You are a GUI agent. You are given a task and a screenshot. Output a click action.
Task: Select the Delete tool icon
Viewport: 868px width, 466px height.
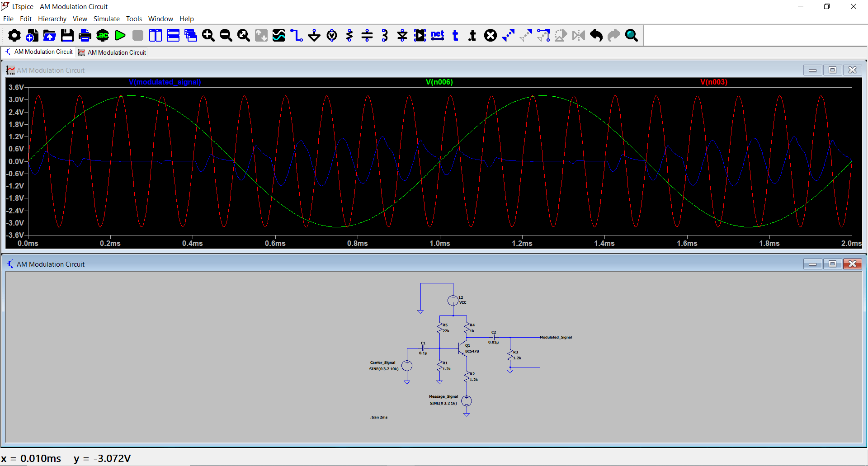point(491,35)
